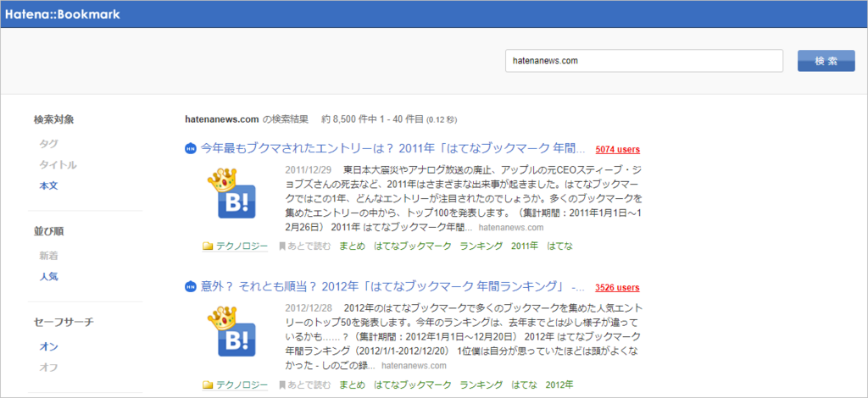
Task: Click the あとで読む tag text in 2011年 entry
Action: tap(309, 246)
